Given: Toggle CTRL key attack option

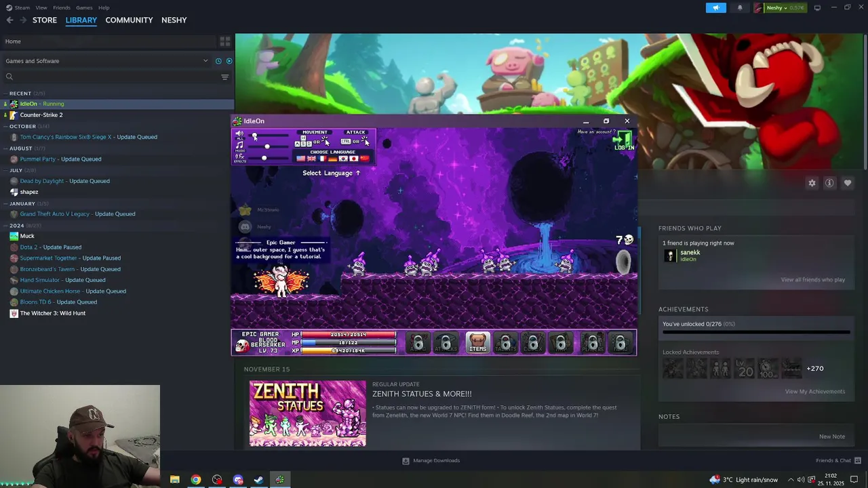Looking at the screenshot, I should pyautogui.click(x=346, y=142).
